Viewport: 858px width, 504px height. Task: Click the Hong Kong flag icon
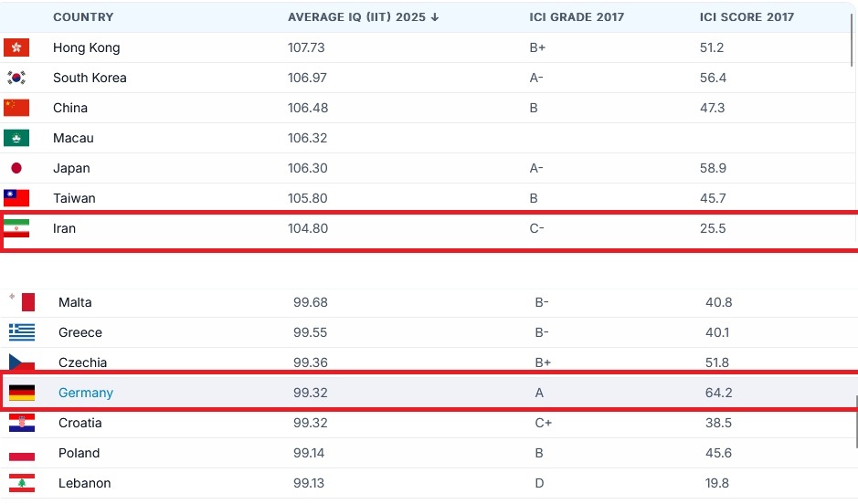[16, 47]
